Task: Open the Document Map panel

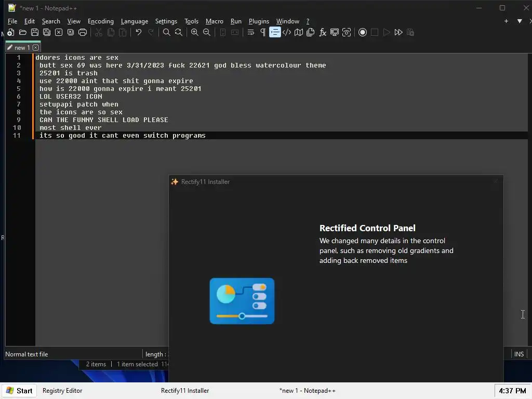Action: tap(299, 32)
